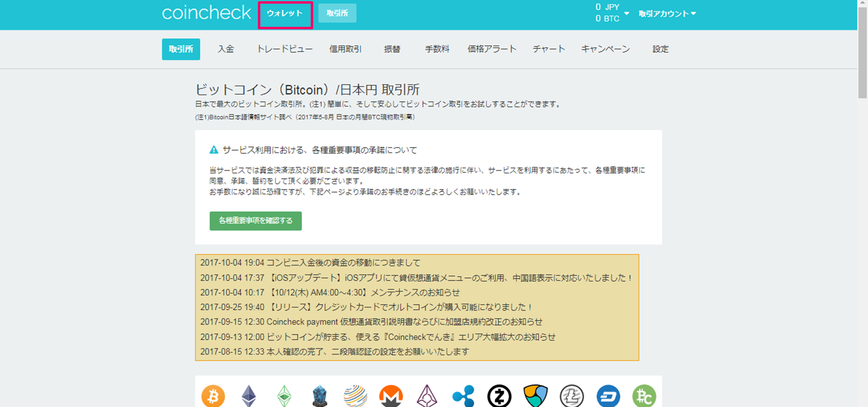Click the 各種重要事項を確認する green button
Viewport: 868px width, 407px height.
pyautogui.click(x=255, y=221)
